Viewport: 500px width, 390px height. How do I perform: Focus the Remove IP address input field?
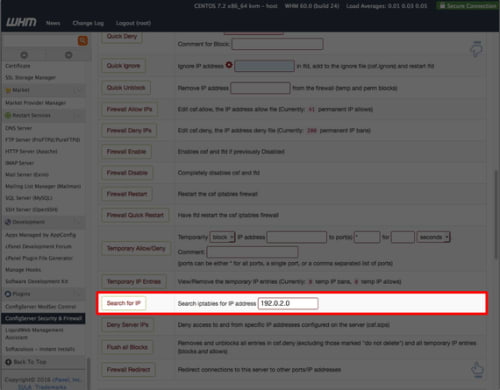pos(260,88)
